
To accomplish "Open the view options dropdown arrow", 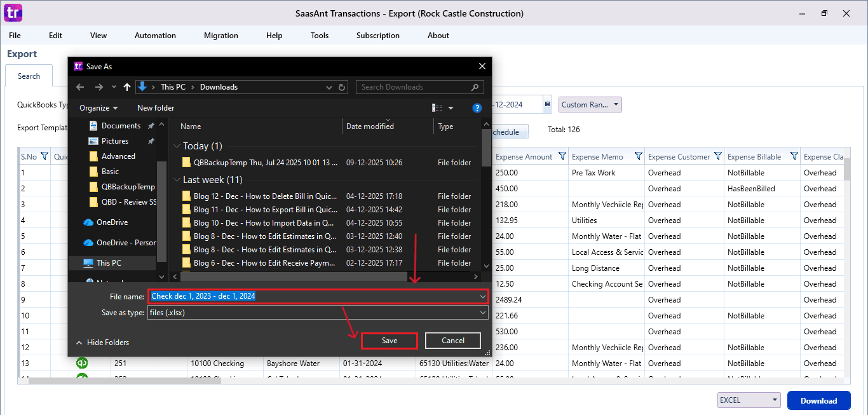I will (x=451, y=108).
